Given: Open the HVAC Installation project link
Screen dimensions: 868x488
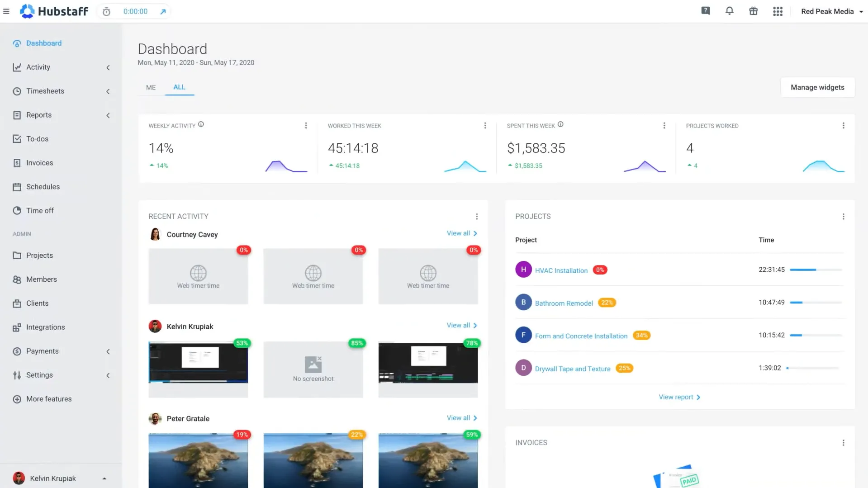Looking at the screenshot, I should [x=561, y=270].
